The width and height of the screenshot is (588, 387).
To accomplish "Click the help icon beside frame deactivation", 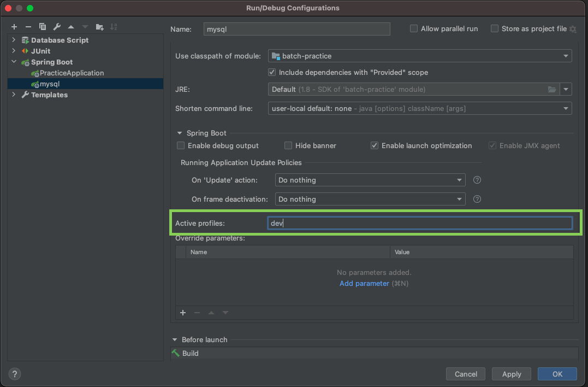I will click(477, 199).
